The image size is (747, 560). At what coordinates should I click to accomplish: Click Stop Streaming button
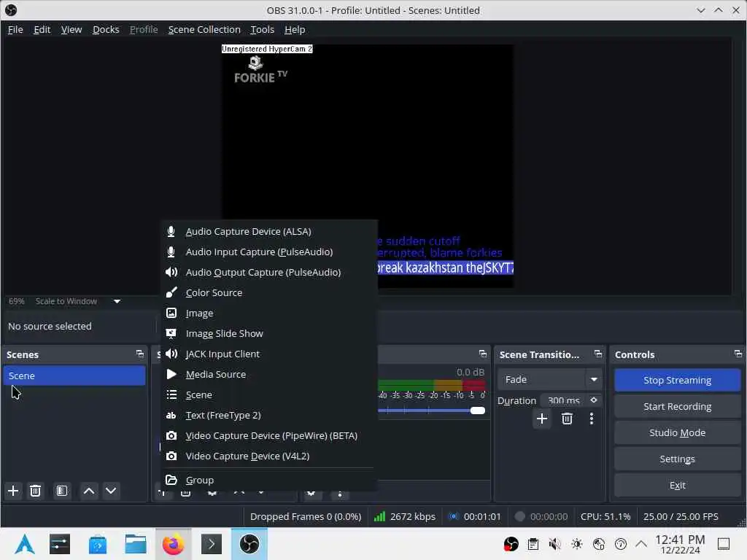tap(678, 380)
